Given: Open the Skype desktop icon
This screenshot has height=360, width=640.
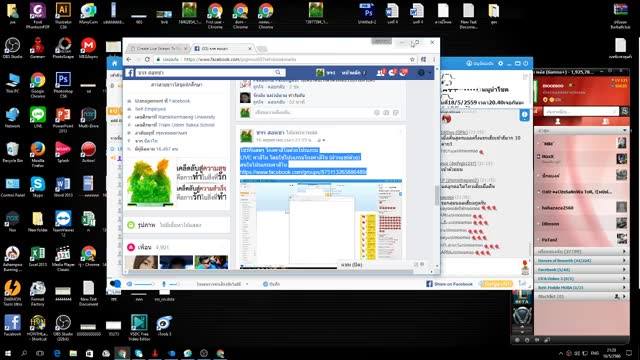Looking at the screenshot, I should click(38, 187).
